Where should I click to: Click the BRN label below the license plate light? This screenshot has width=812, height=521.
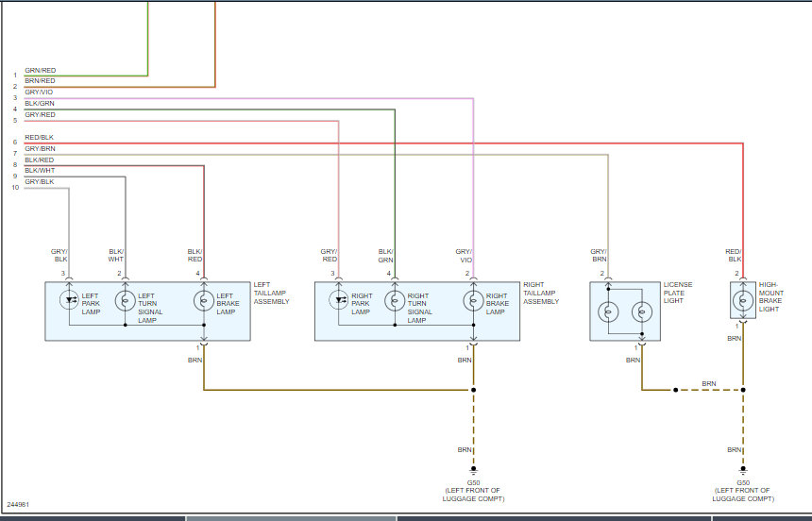click(x=633, y=360)
